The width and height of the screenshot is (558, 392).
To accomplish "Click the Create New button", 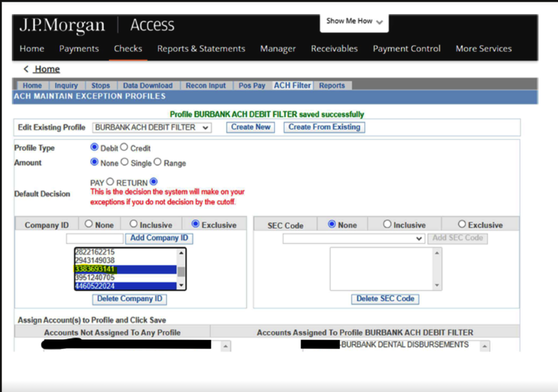I will (x=250, y=127).
